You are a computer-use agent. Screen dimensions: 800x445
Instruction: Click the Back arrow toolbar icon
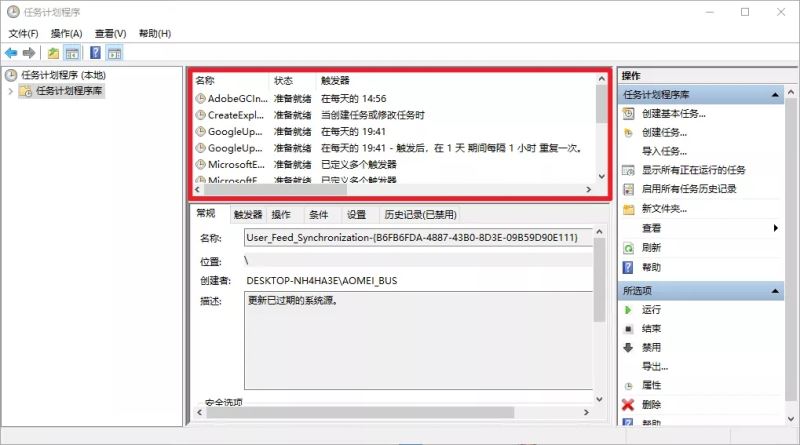(11, 53)
